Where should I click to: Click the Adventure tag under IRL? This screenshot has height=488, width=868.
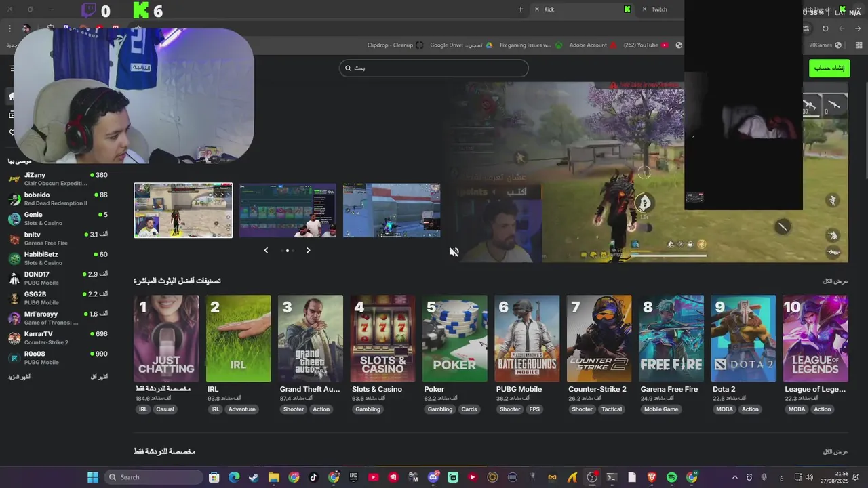[241, 409]
